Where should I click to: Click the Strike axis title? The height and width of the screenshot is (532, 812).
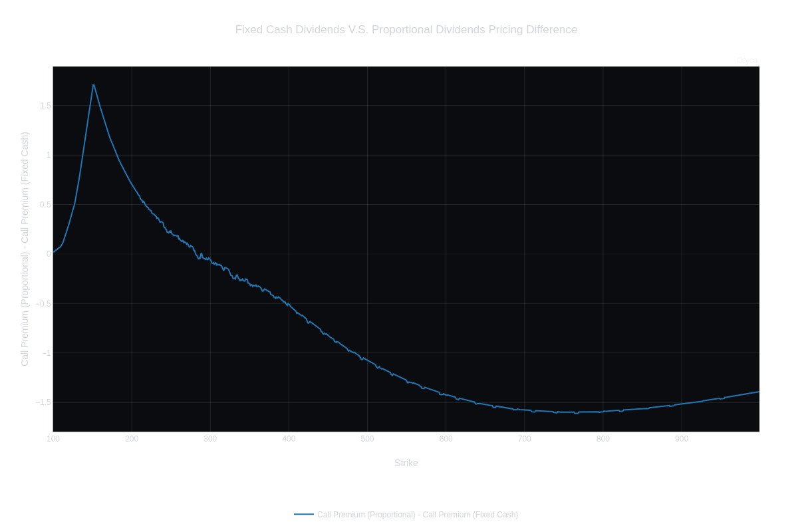[406, 463]
